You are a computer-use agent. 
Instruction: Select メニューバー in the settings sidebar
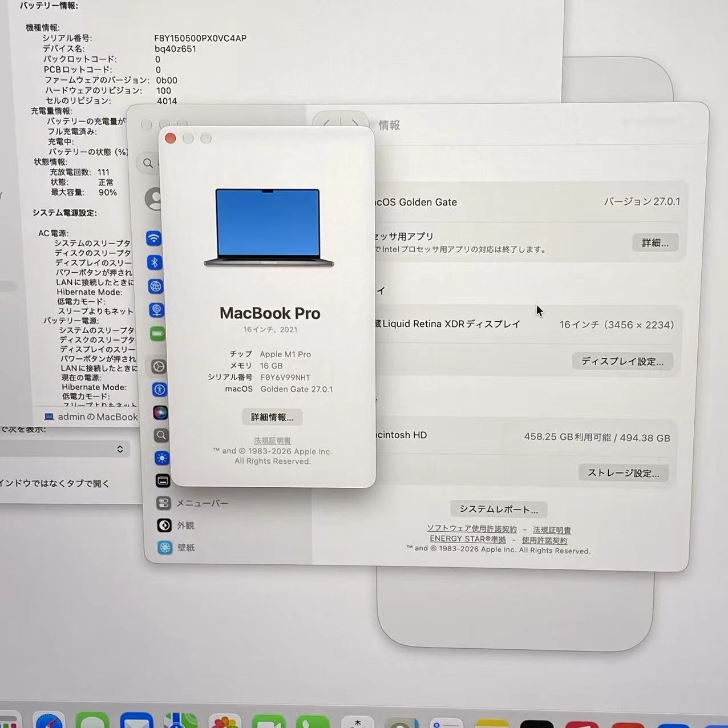click(x=194, y=503)
